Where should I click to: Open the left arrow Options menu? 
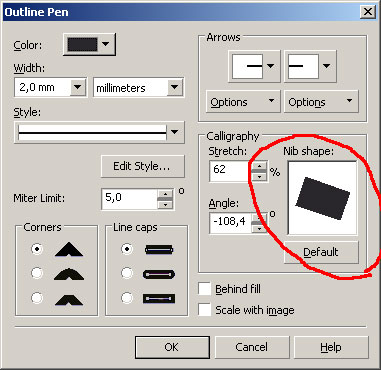[243, 102]
